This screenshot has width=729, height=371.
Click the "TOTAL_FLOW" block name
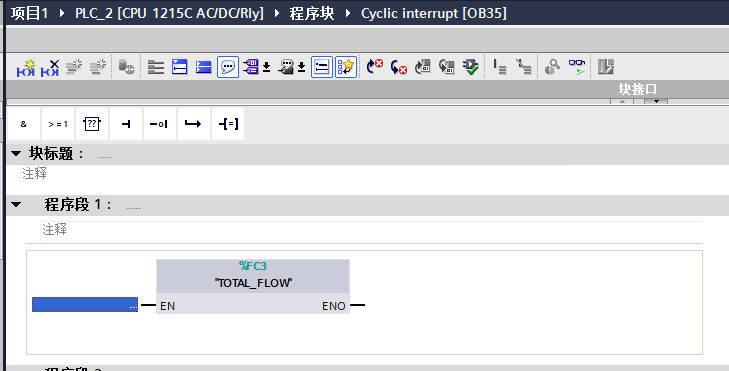(253, 283)
